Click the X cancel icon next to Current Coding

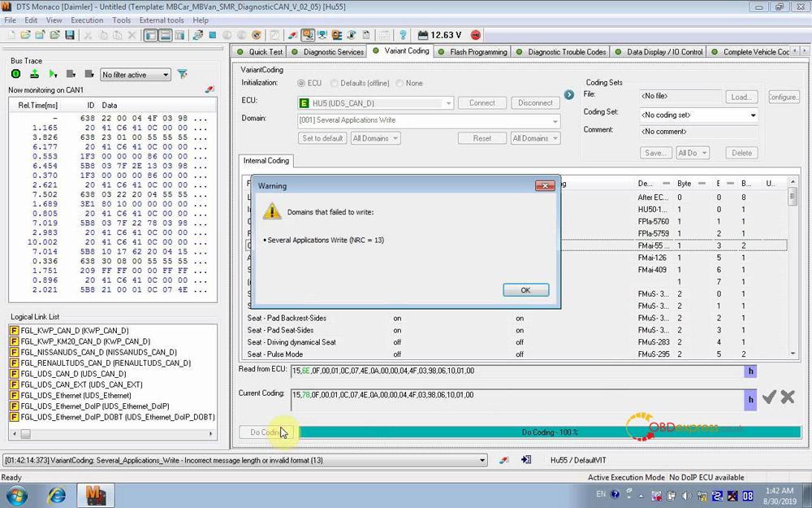tap(787, 397)
